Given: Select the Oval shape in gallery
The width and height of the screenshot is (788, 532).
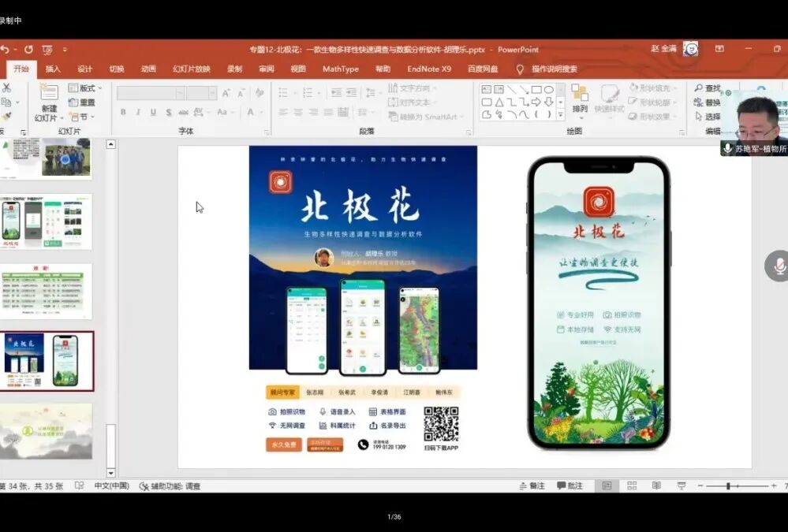Looking at the screenshot, I should (549, 89).
